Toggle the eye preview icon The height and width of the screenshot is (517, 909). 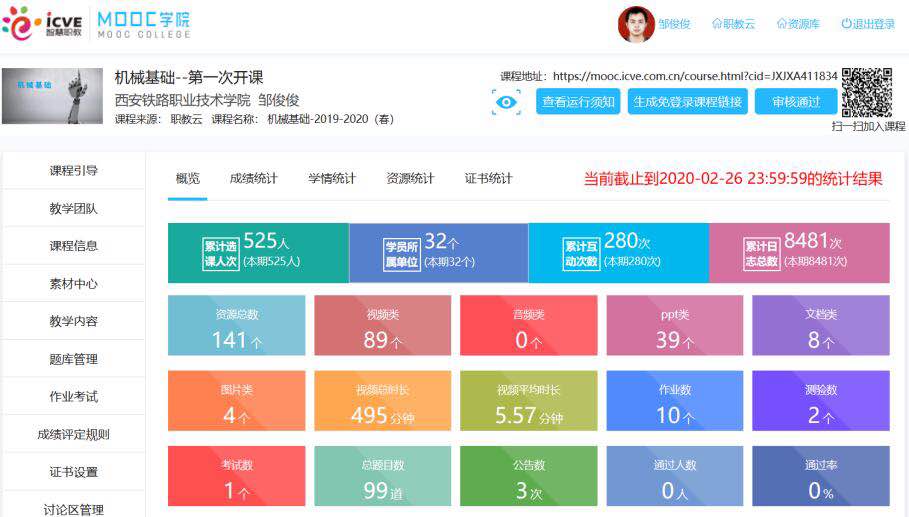506,102
